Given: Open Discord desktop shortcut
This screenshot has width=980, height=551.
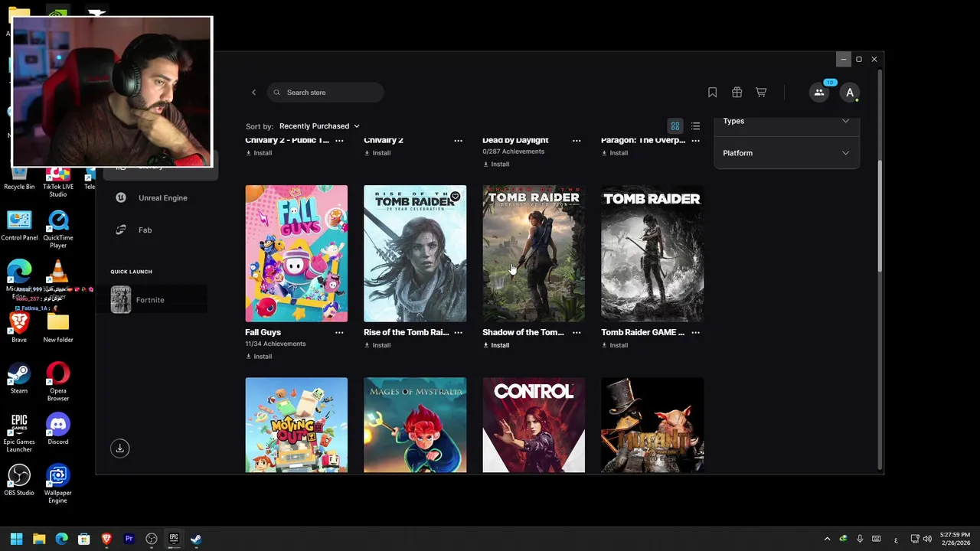Looking at the screenshot, I should [x=58, y=429].
